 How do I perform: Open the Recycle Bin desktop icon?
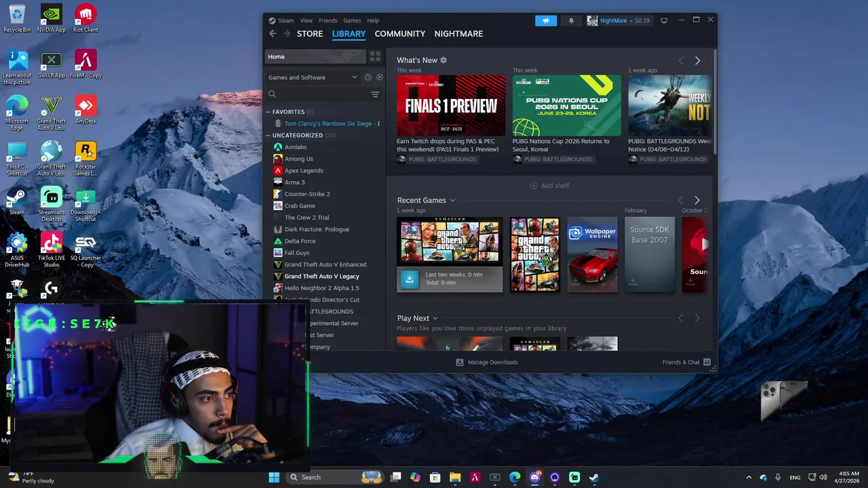coord(17,18)
